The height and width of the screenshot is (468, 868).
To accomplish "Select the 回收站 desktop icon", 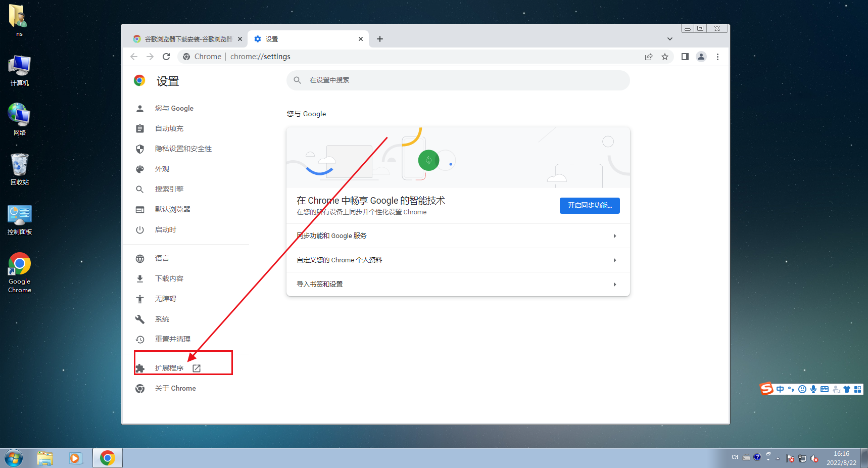I will pyautogui.click(x=19, y=169).
